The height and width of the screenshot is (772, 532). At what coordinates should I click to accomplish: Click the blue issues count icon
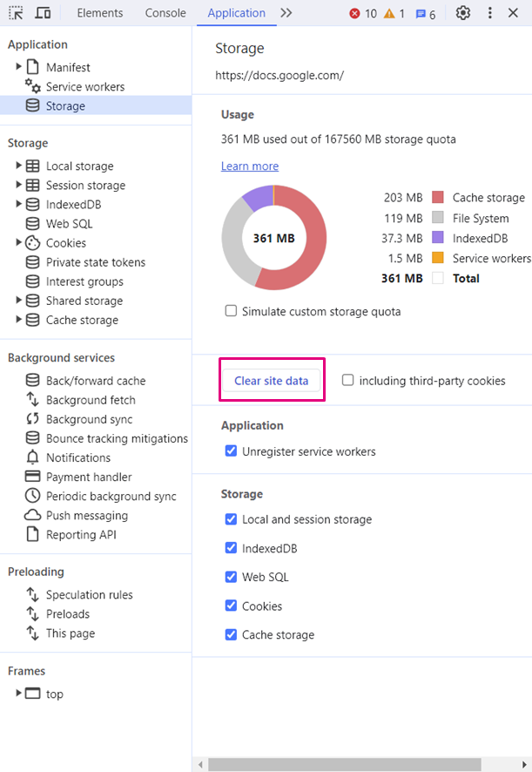421,14
